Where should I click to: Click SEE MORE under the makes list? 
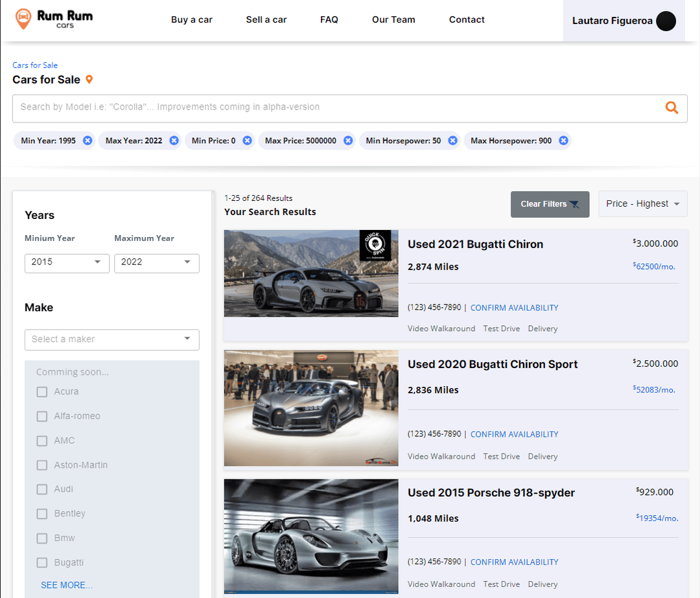pos(66,584)
